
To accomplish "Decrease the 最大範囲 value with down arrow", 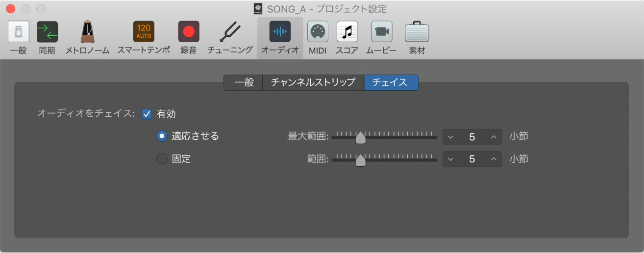I will click(451, 137).
